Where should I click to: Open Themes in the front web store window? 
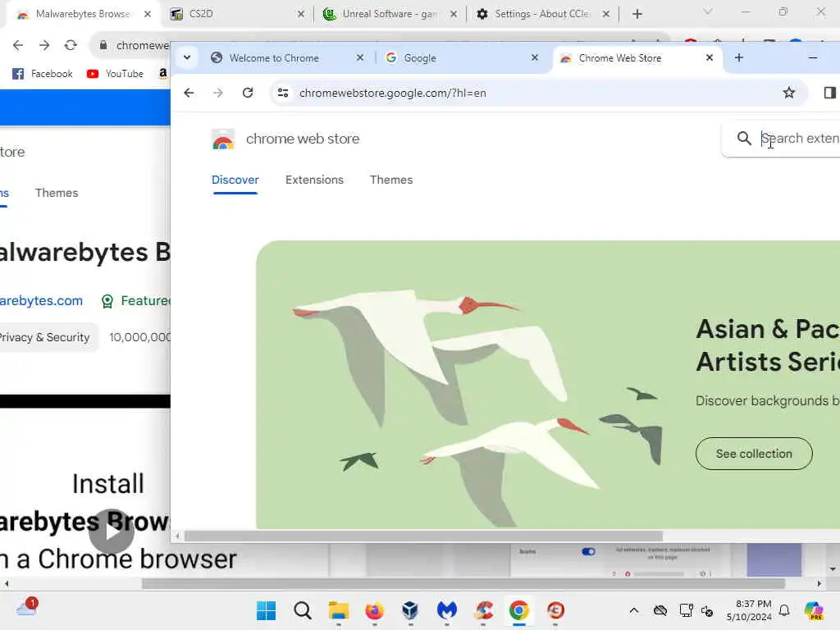pos(391,180)
